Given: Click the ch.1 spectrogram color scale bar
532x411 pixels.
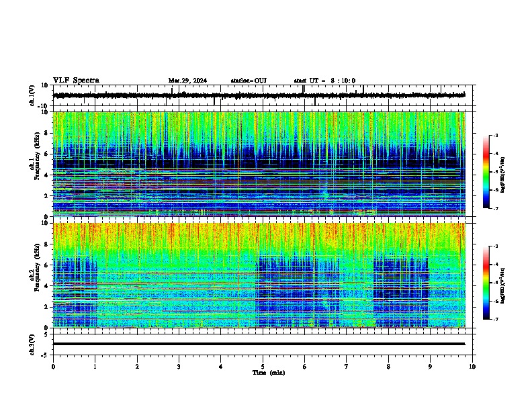Looking at the screenshot, I should 486,172.
